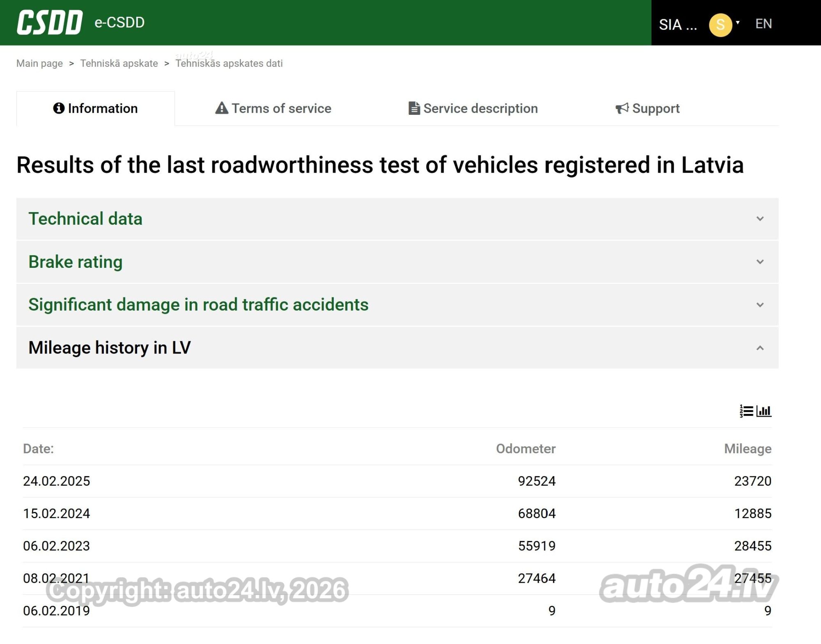Select mileage value 12885
The height and width of the screenshot is (644, 821).
(753, 514)
